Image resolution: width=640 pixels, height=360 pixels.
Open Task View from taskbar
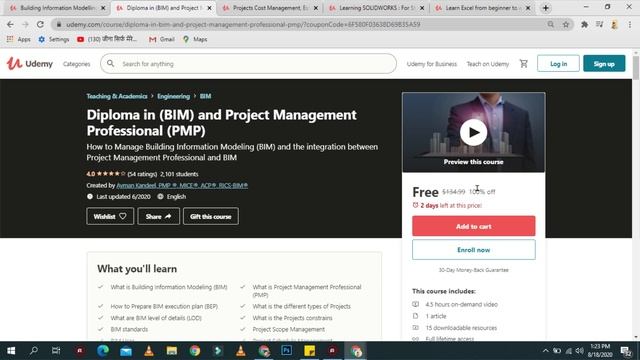click(x=56, y=351)
